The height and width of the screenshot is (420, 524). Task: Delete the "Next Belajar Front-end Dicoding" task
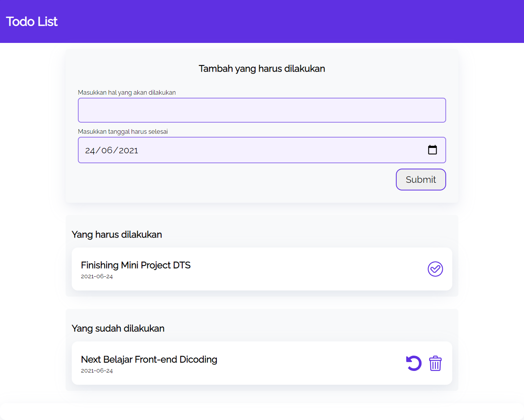click(x=435, y=363)
